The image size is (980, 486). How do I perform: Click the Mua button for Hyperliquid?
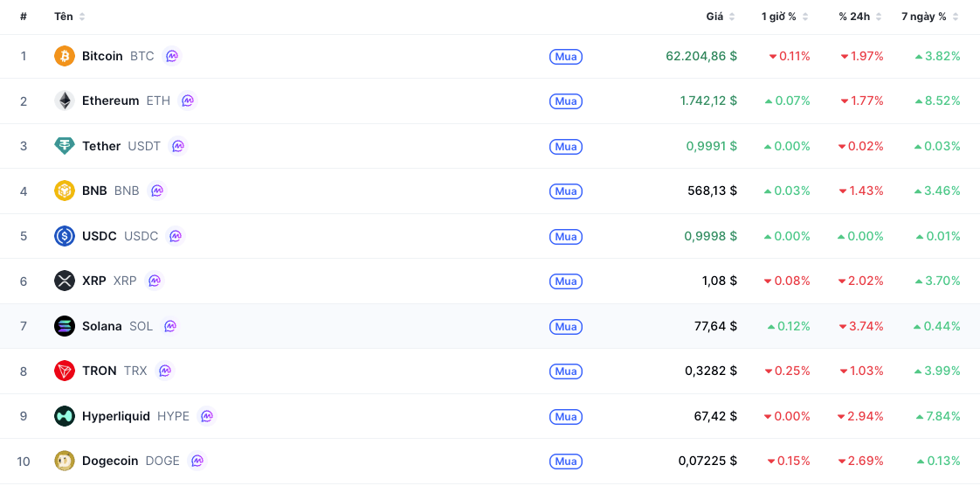click(x=566, y=417)
